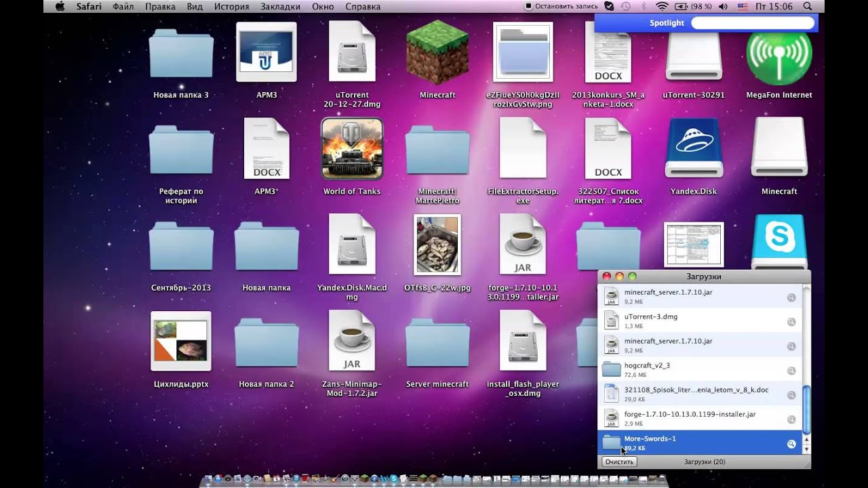Click the Загрузки window vertical scrollbar thumb
Image resolution: width=868 pixels, height=488 pixels.
click(x=806, y=409)
